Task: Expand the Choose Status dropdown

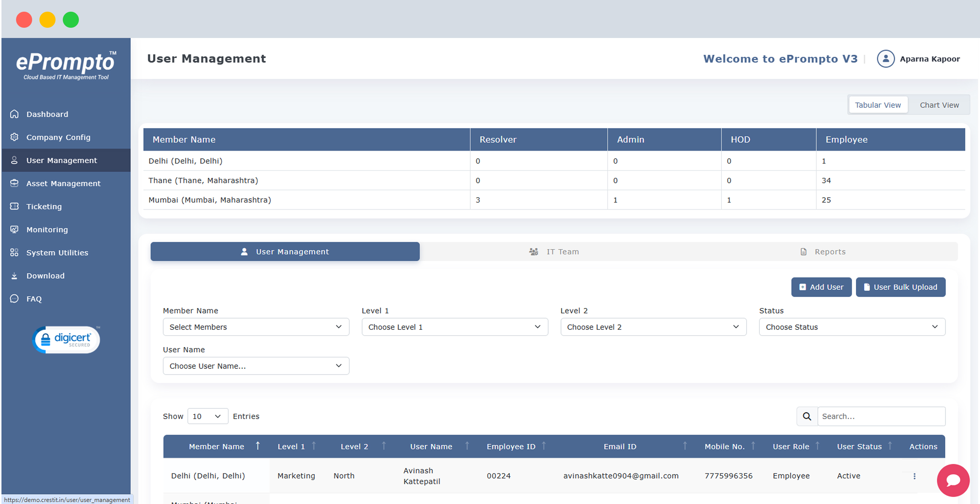Action: 851,327
